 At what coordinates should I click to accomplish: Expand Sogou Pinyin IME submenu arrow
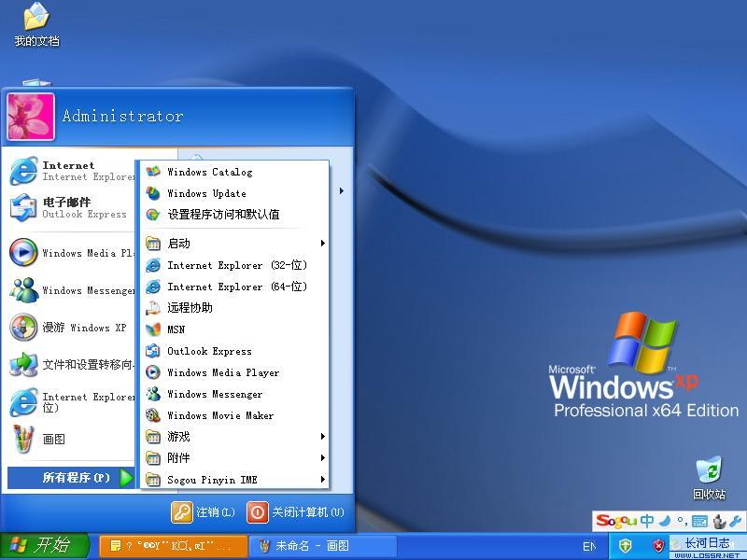(323, 480)
